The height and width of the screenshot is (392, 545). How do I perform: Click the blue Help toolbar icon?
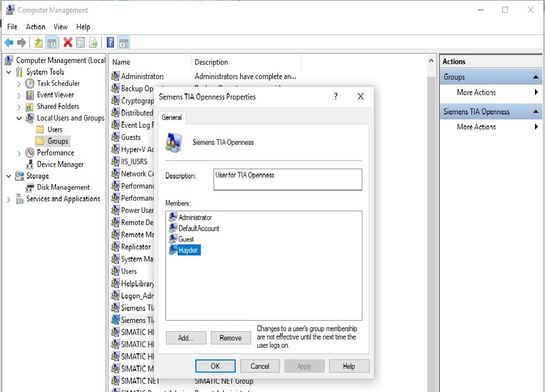point(110,43)
